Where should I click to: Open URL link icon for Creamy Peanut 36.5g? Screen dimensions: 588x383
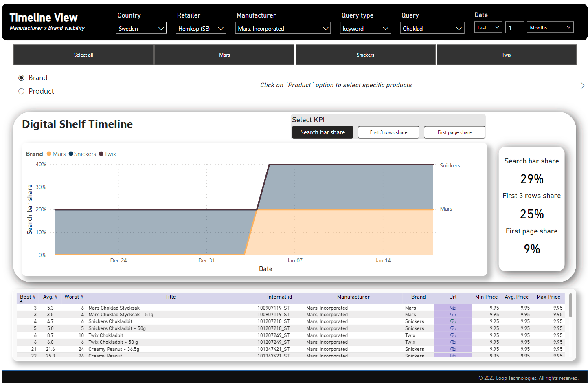(x=453, y=349)
